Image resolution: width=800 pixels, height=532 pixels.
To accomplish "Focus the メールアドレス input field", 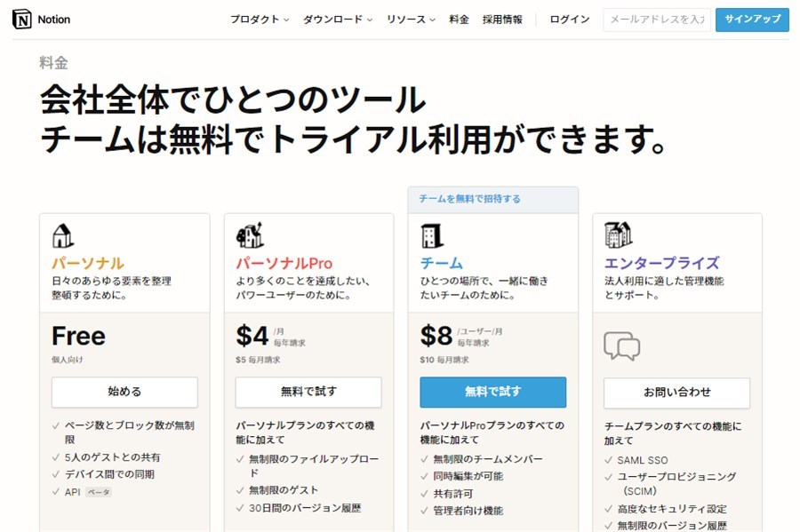I will click(656, 20).
